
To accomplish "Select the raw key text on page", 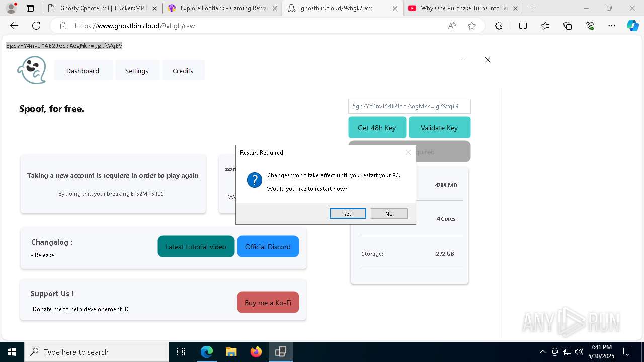I will tap(64, 46).
